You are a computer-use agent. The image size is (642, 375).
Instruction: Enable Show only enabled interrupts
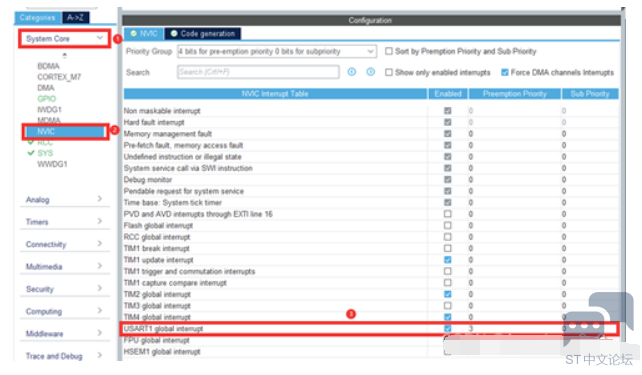coord(389,72)
